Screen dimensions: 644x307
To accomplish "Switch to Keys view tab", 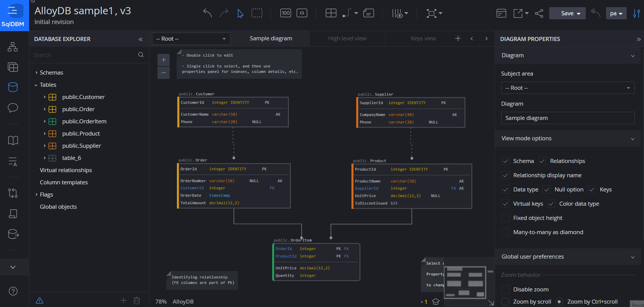I will click(x=423, y=39).
